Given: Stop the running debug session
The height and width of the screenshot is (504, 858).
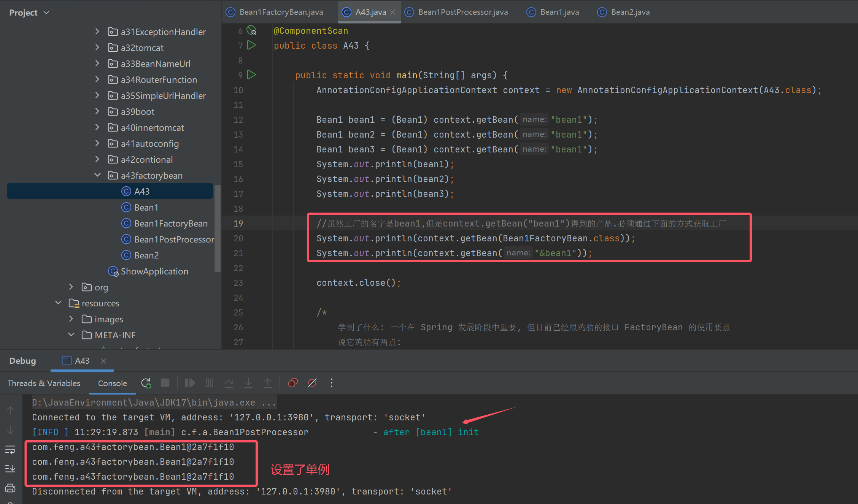Looking at the screenshot, I should tap(165, 383).
